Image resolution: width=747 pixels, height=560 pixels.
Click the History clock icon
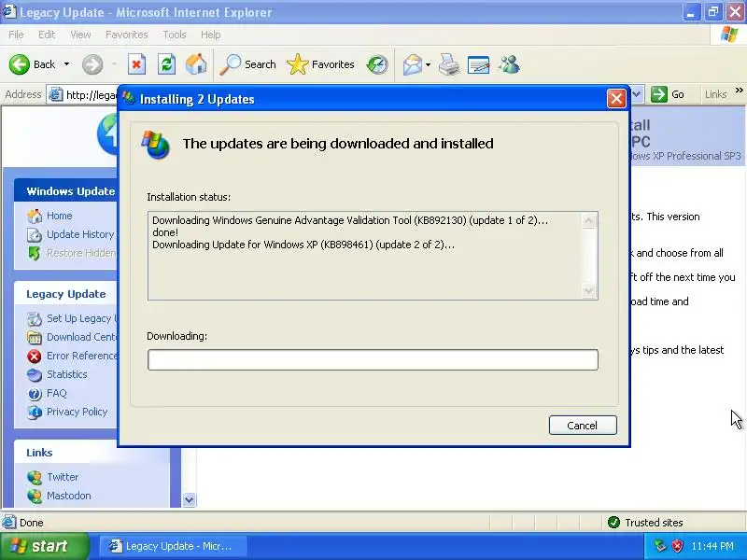[377, 64]
